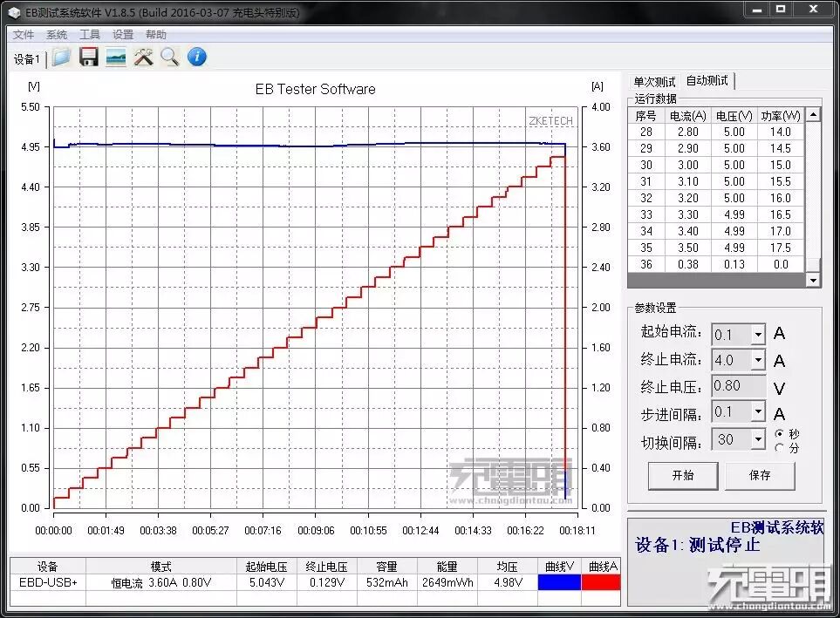Select the 分 radio option
The image size is (840, 618).
780,448
